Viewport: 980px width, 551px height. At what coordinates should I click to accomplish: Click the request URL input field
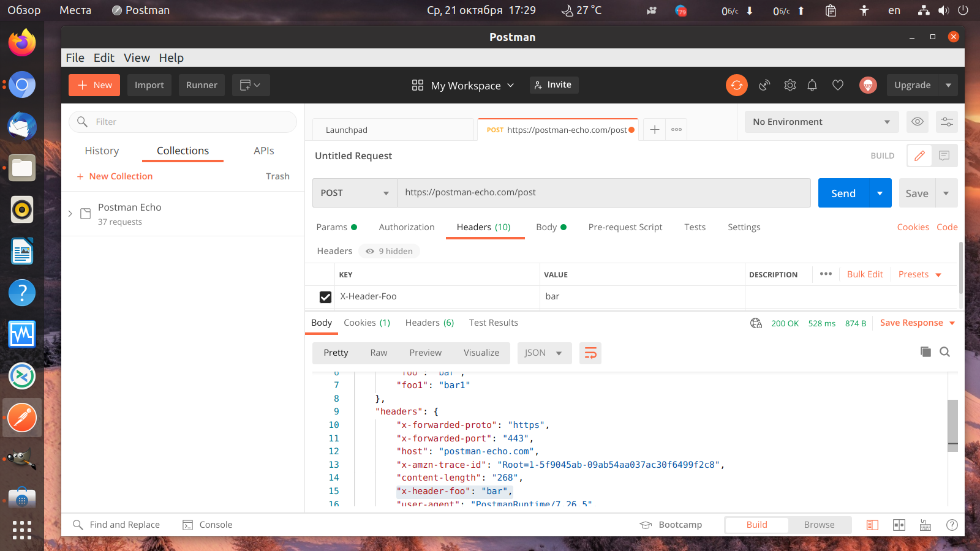click(x=604, y=193)
